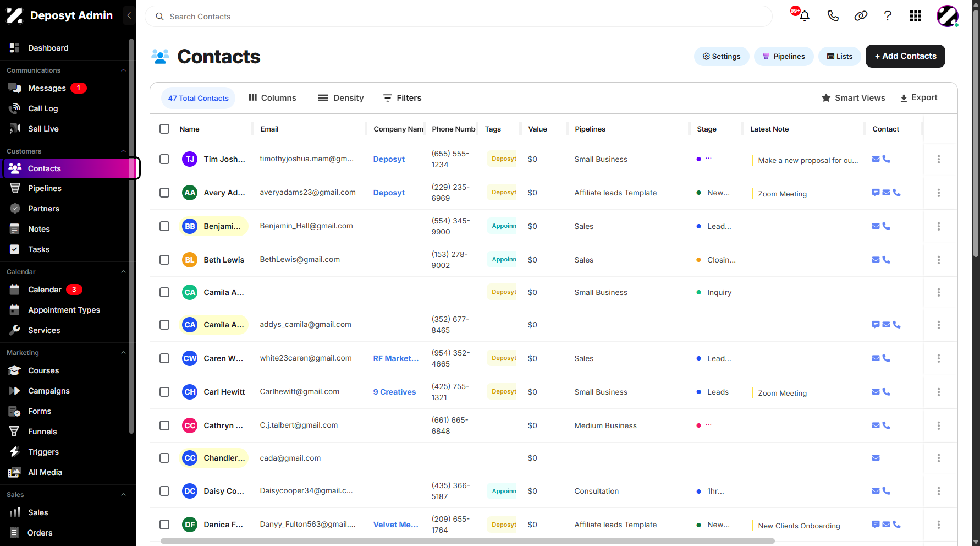Select all contacts with header checkbox
The height and width of the screenshot is (546, 980).
point(164,129)
